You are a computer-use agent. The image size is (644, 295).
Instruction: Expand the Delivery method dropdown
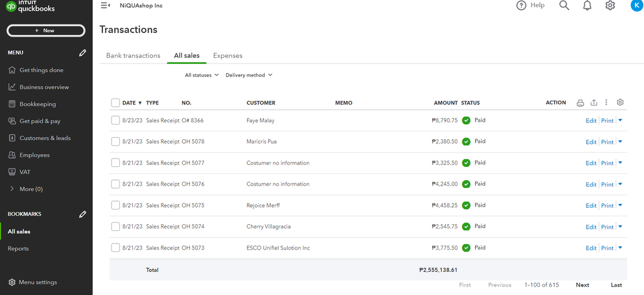coord(249,75)
